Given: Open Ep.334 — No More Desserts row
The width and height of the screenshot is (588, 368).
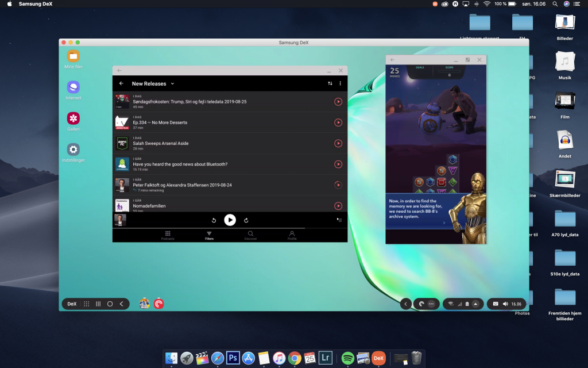Looking at the screenshot, I should click(x=230, y=122).
